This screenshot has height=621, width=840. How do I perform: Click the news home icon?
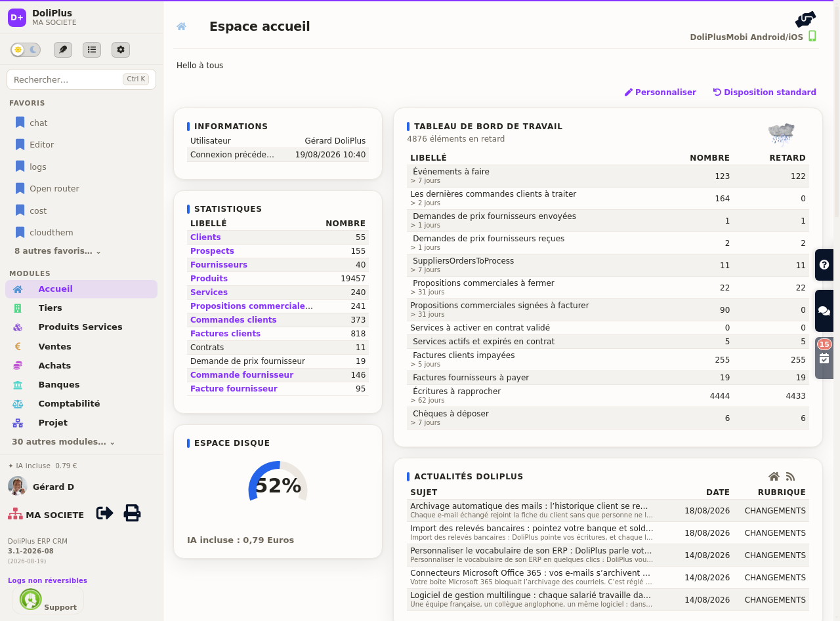click(774, 477)
